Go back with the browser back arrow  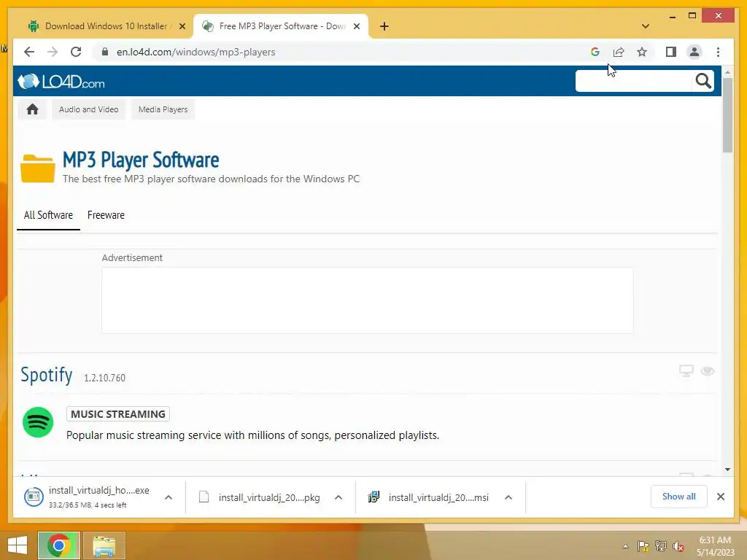click(29, 52)
